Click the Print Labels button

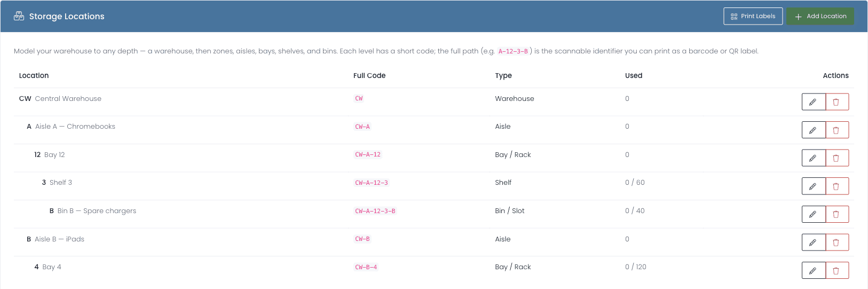[753, 16]
